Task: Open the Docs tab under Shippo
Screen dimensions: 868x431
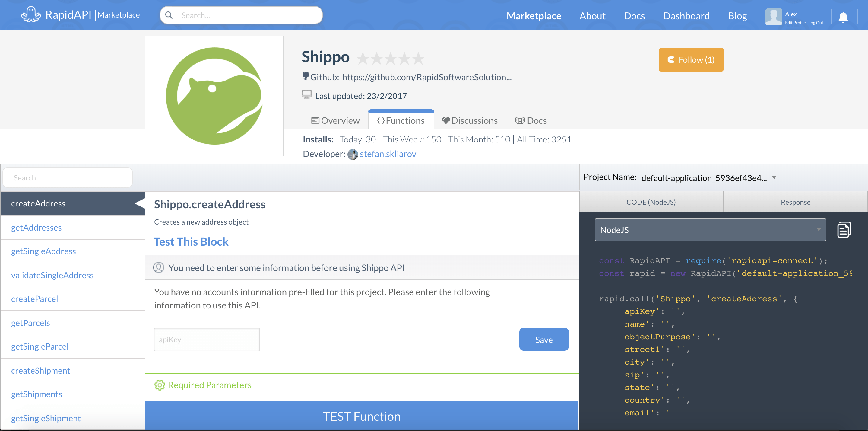Action: [x=531, y=120]
